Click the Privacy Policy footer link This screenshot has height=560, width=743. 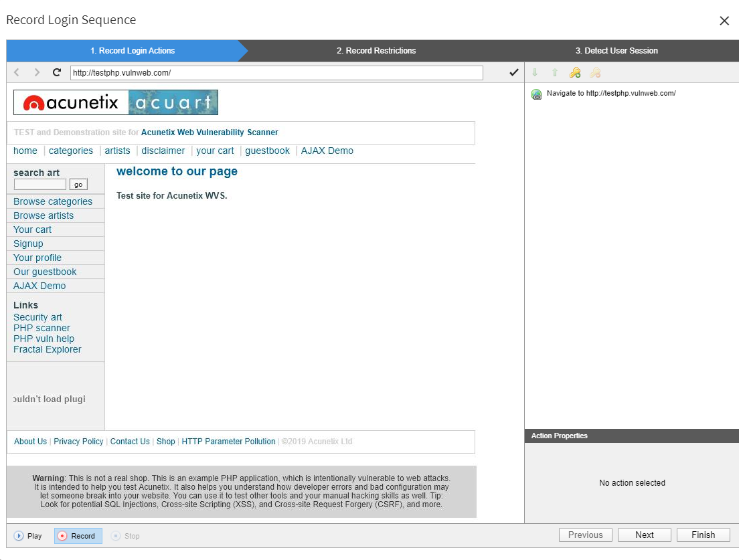78,441
